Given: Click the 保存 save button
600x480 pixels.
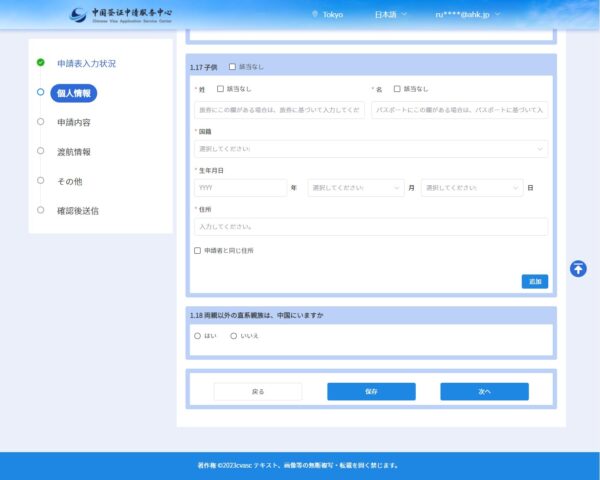Looking at the screenshot, I should (371, 392).
